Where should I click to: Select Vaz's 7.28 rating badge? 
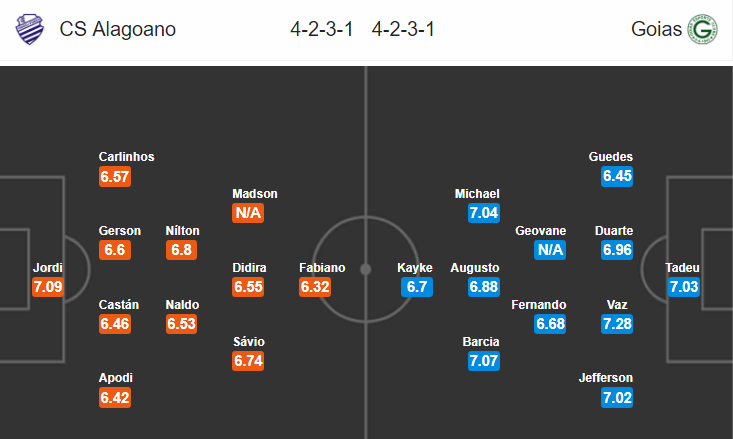pos(617,324)
